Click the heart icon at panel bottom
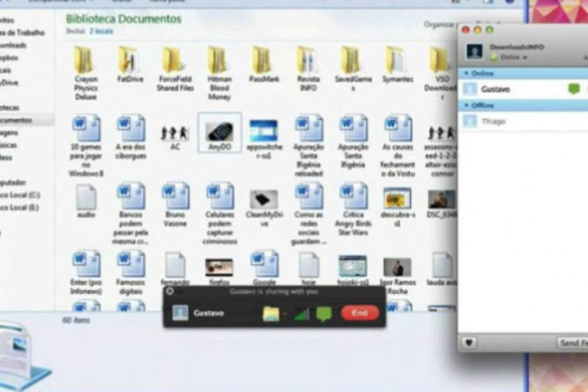 469,343
